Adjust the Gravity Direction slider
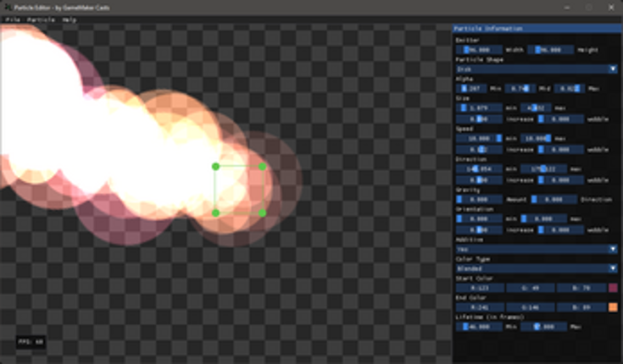This screenshot has height=364, width=623. (553, 199)
